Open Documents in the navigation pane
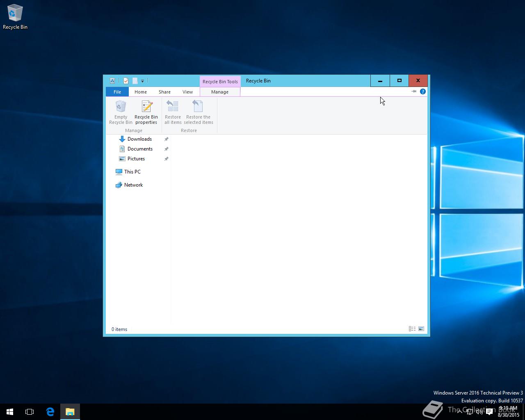Image resolution: width=525 pixels, height=420 pixels. pos(140,149)
